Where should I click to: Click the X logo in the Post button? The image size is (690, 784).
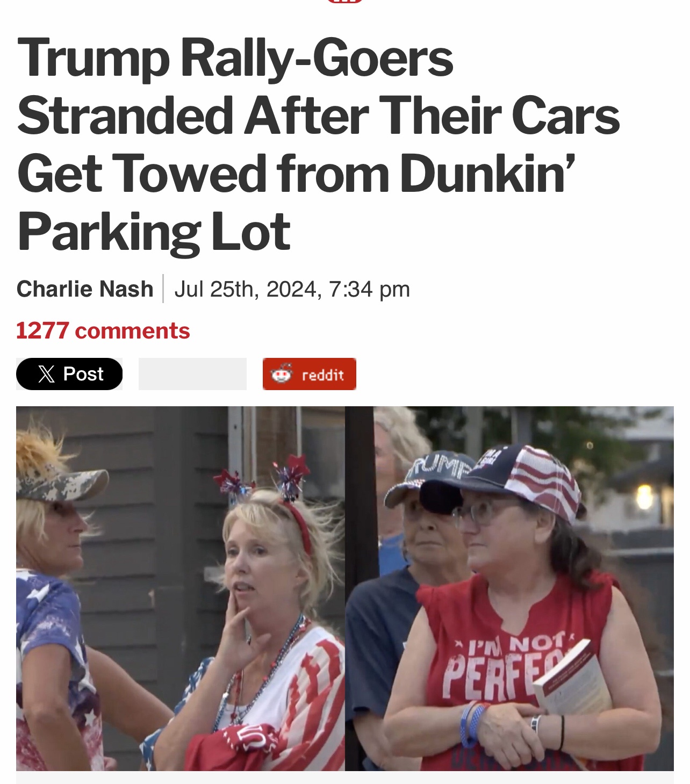pyautogui.click(x=47, y=374)
